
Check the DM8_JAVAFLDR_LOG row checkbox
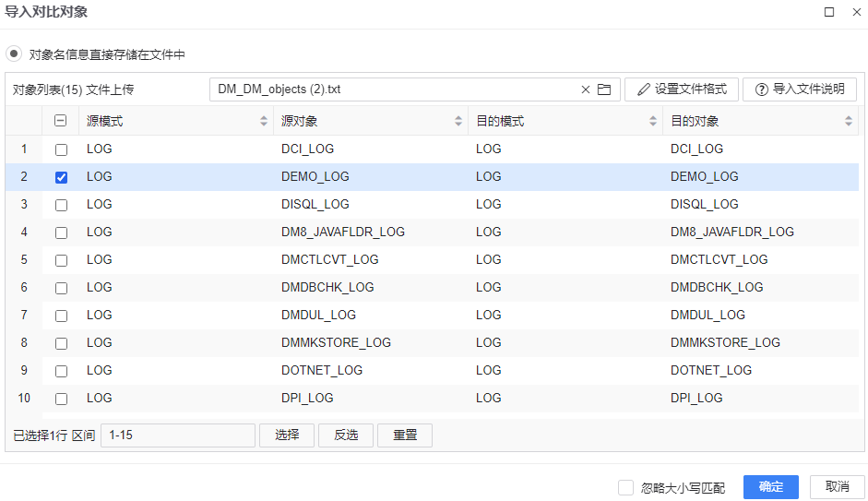62,233
